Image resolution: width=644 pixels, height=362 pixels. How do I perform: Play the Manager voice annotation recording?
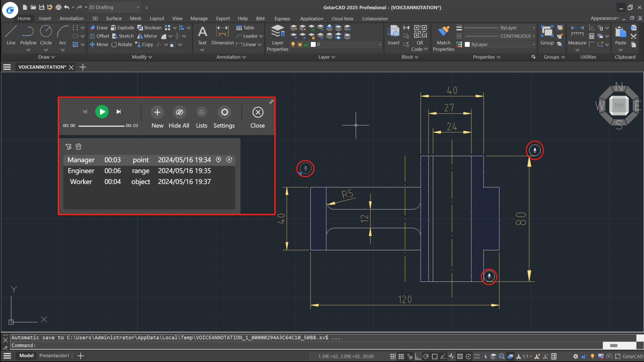tap(229, 160)
